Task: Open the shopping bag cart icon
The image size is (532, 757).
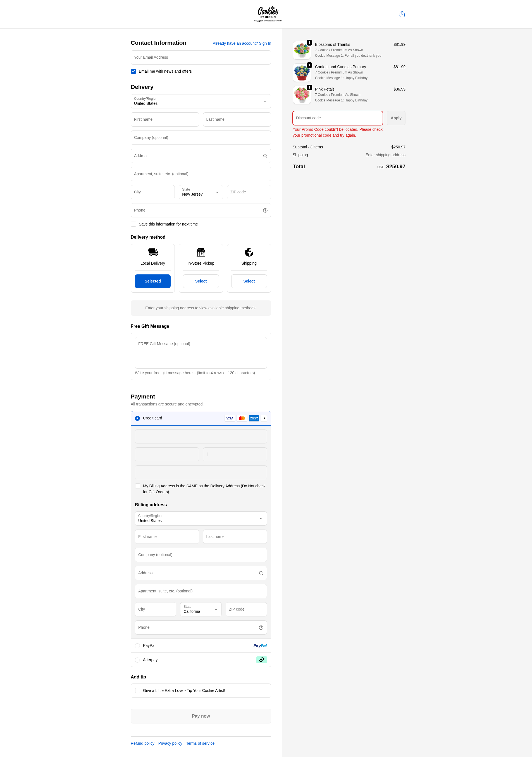Action: pos(402,14)
